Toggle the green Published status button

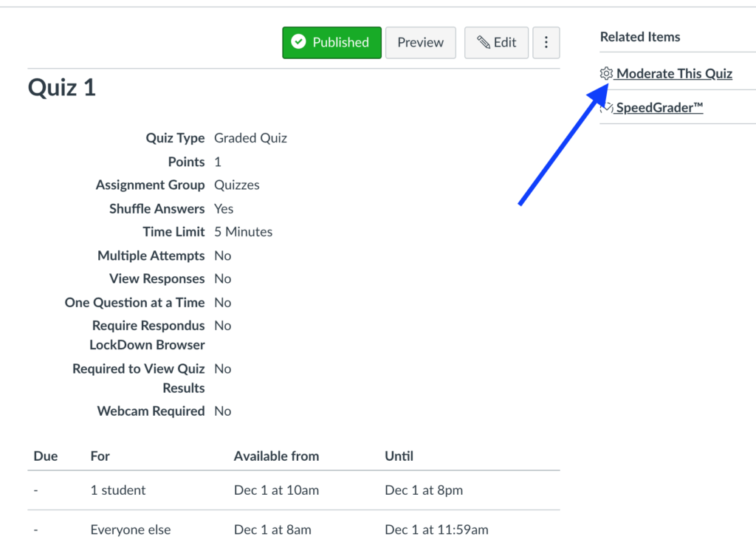[331, 43]
